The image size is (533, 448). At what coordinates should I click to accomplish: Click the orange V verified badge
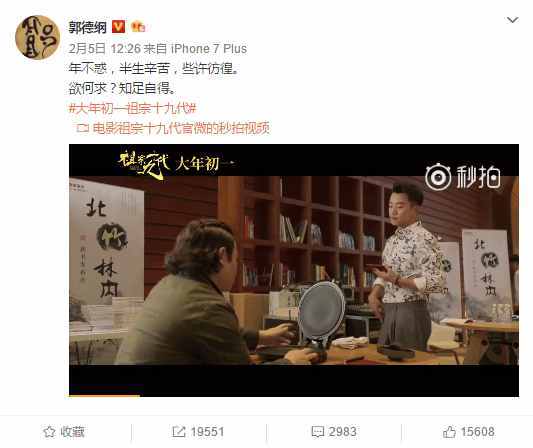pyautogui.click(x=118, y=27)
